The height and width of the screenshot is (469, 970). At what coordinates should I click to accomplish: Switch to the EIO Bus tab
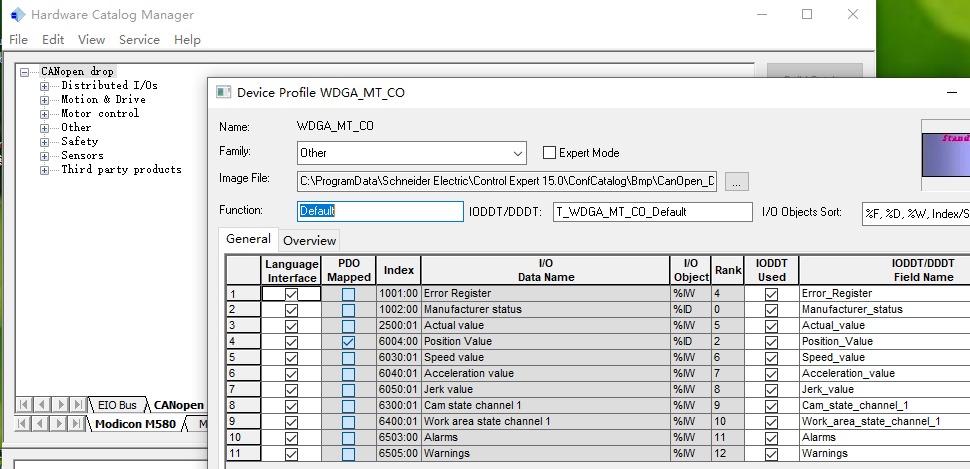(117, 405)
